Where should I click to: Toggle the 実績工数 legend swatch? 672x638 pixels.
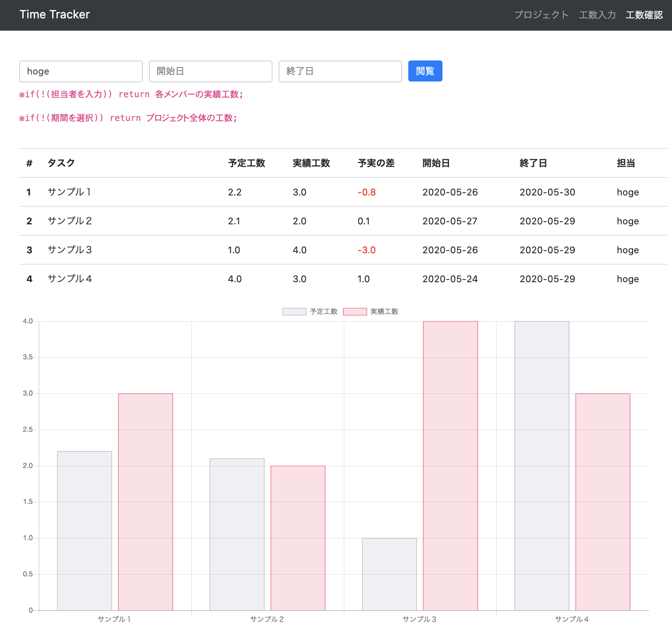click(x=355, y=312)
